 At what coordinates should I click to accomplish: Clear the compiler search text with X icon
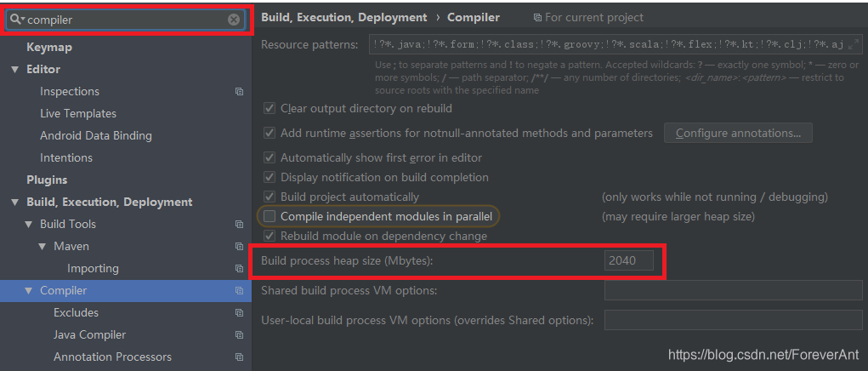tap(234, 20)
